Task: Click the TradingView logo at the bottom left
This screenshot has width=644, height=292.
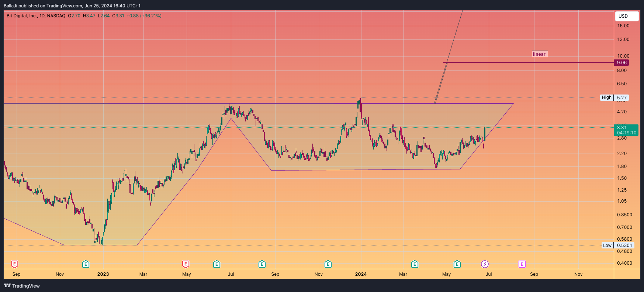Action: pyautogui.click(x=22, y=286)
